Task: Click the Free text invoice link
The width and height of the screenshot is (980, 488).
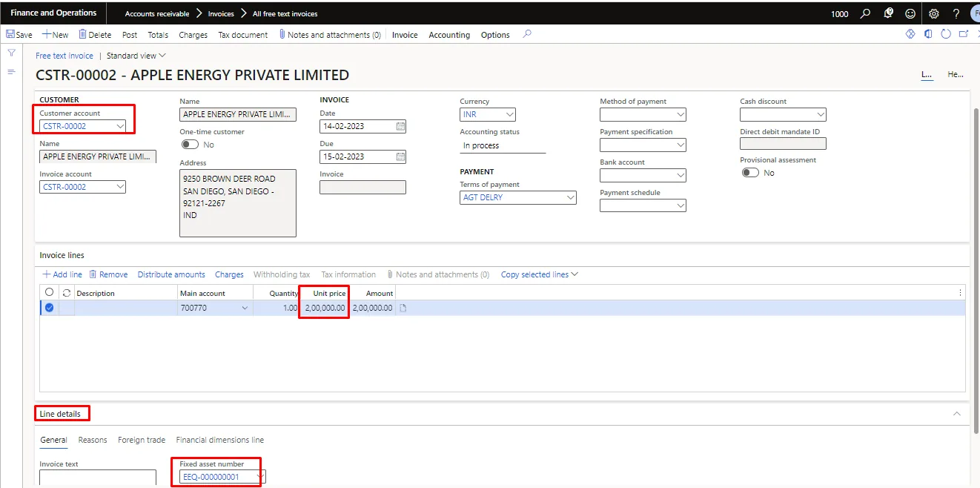Action: (x=64, y=56)
